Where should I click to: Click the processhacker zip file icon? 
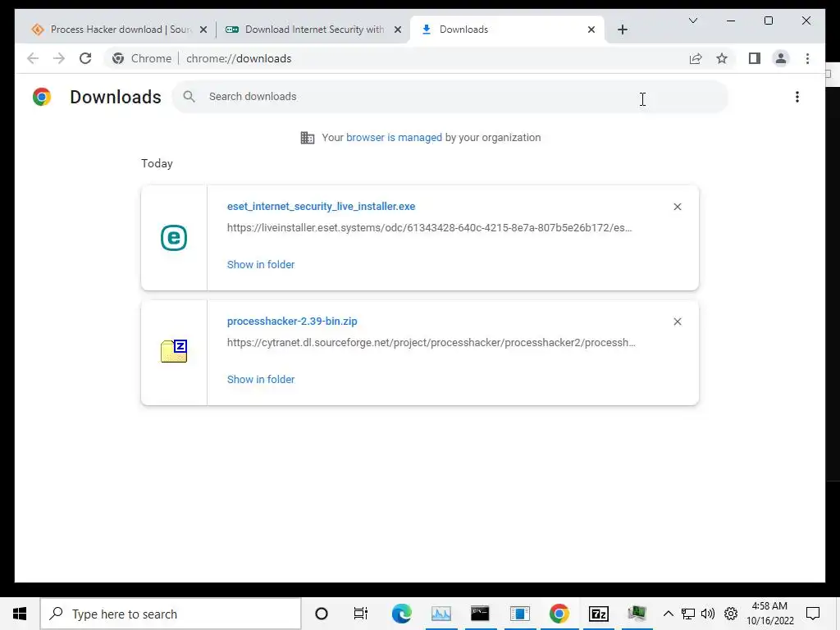(x=174, y=351)
